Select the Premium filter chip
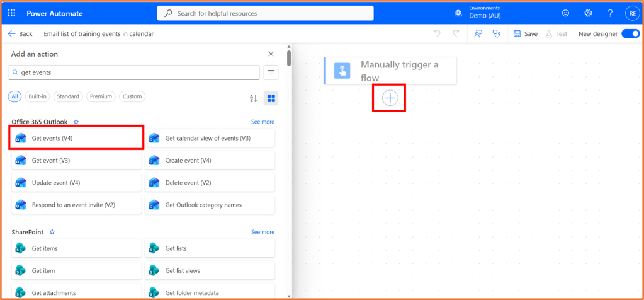This screenshot has height=300, width=644. tap(101, 96)
